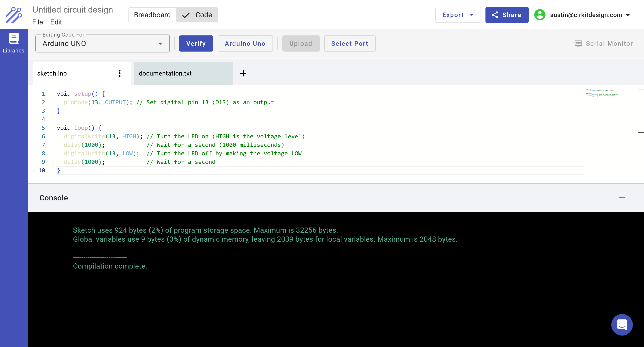Click the Cirkit Designer logo icon

click(14, 15)
